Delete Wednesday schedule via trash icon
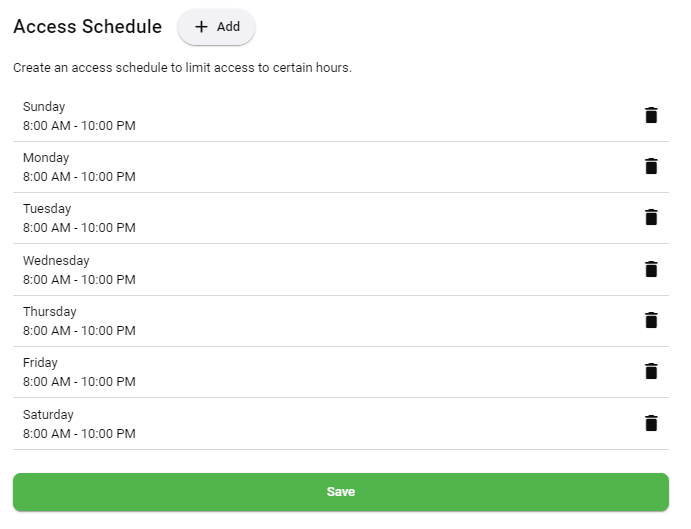This screenshot has width=691, height=529. (x=651, y=269)
